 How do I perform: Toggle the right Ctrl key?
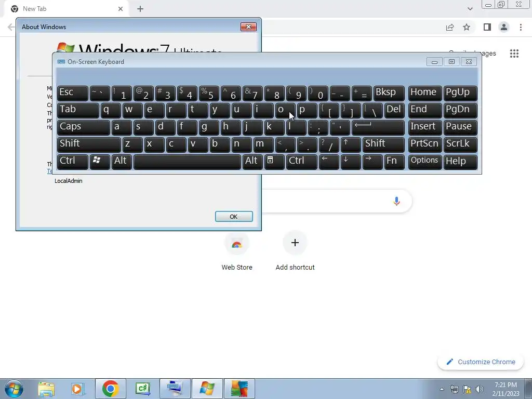coord(302,162)
